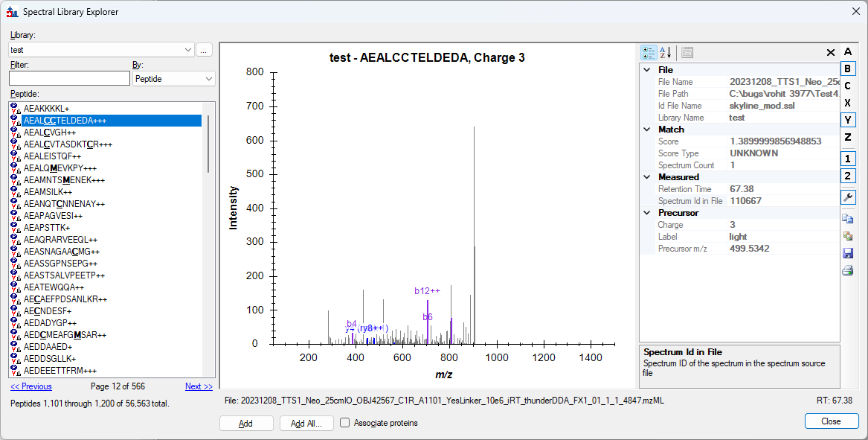Select AEAMSILK++ peptide entry
Viewport: 868px width, 440px height.
(x=48, y=192)
